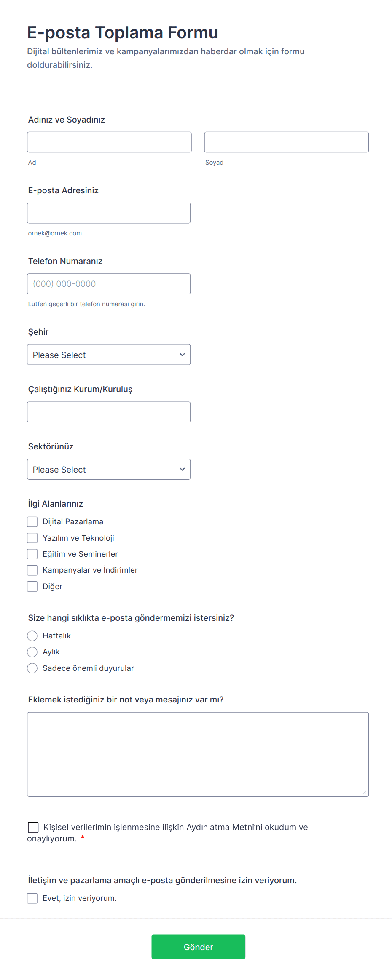Tick the Yazılım ve Teknoloji checkbox
Viewport: 392px width, 980px height.
pos(32,538)
